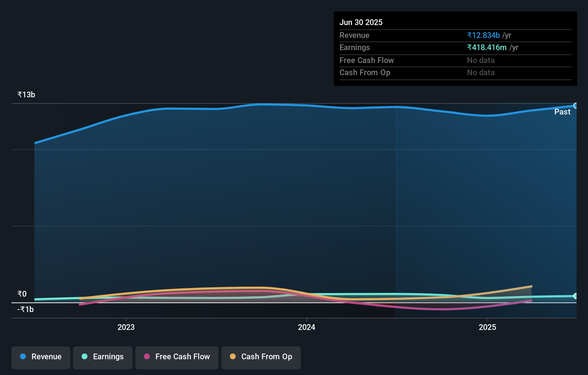Click the Earnings data point marker at chart end
The height and width of the screenshot is (375, 588).
point(576,296)
